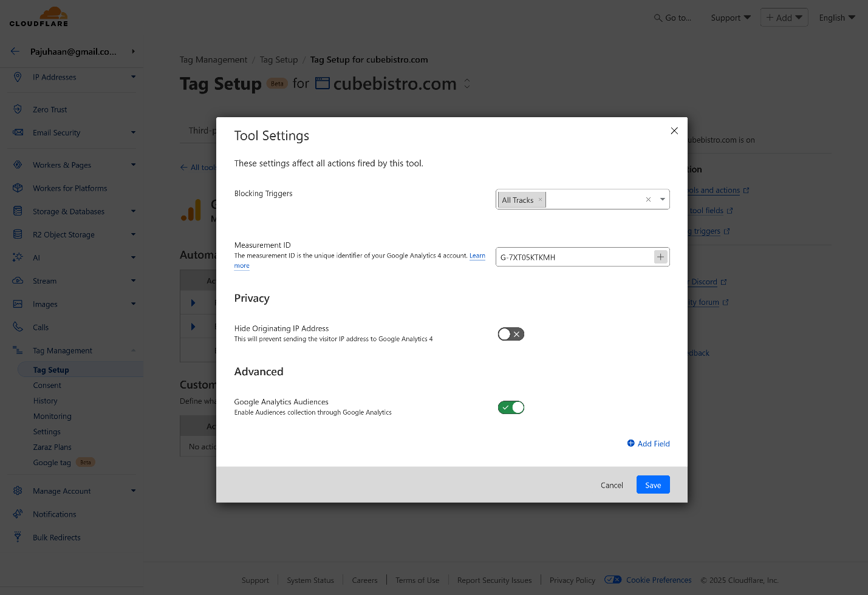Click the Notifications megaphone icon
Viewport: 868px width, 595px height.
coord(18,514)
